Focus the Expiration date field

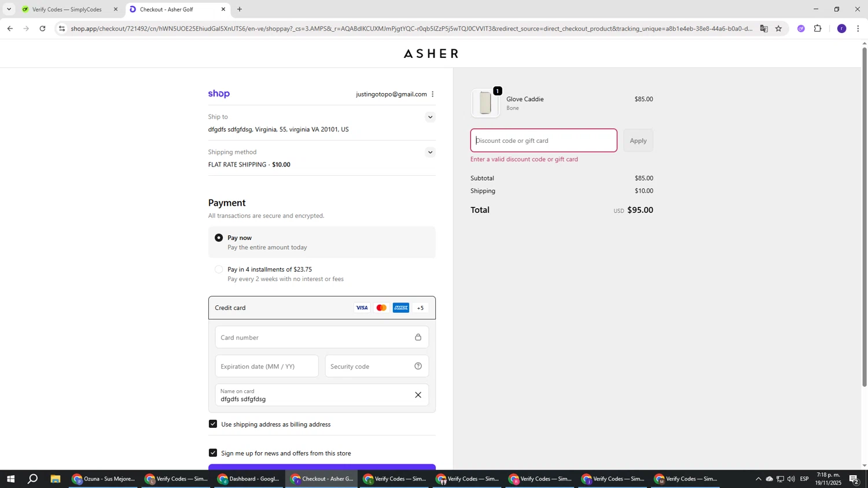[x=267, y=366]
